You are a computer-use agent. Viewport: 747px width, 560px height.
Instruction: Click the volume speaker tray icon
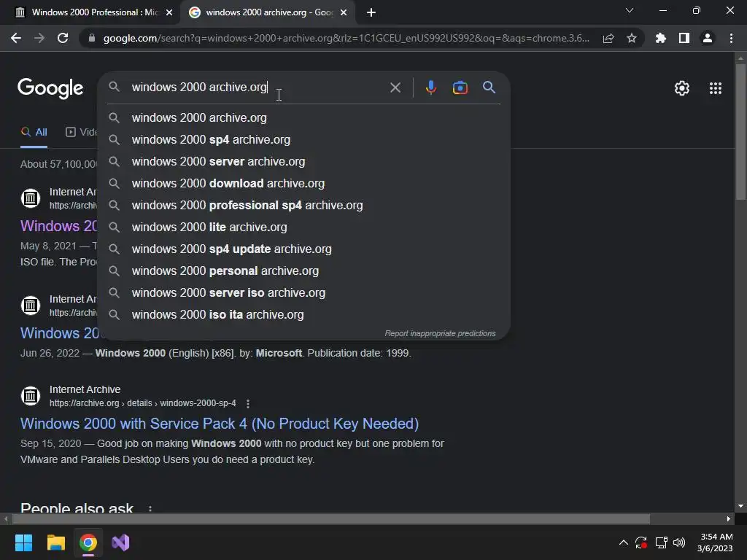pyautogui.click(x=679, y=542)
